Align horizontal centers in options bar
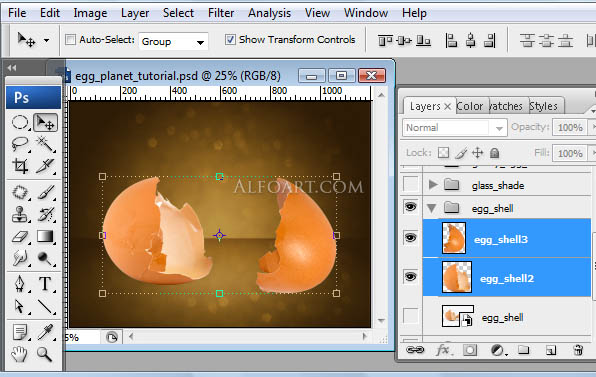The height and width of the screenshot is (377, 596). coord(471,40)
